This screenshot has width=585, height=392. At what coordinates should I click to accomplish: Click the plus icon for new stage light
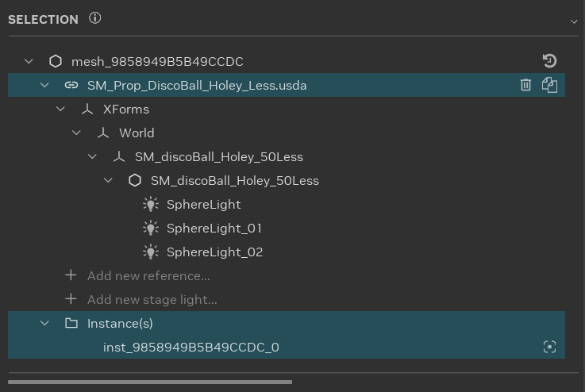(71, 299)
